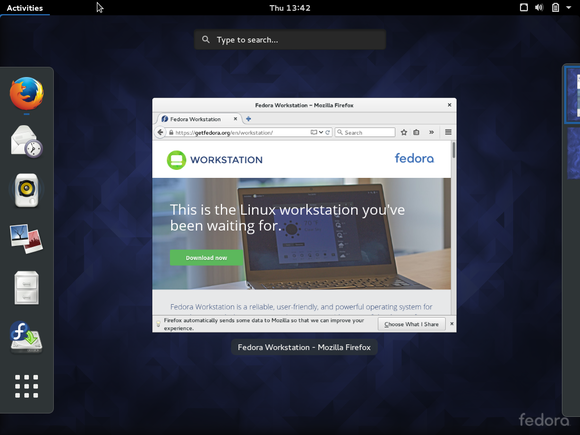The width and height of the screenshot is (580, 435).
Task: Click the lightbulb info icon in notification
Action: tap(158, 324)
